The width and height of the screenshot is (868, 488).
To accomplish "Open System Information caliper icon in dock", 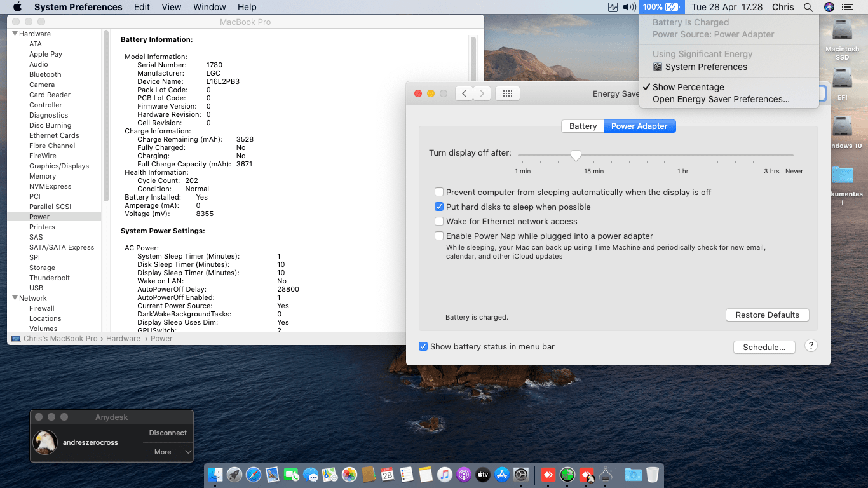I will click(606, 474).
